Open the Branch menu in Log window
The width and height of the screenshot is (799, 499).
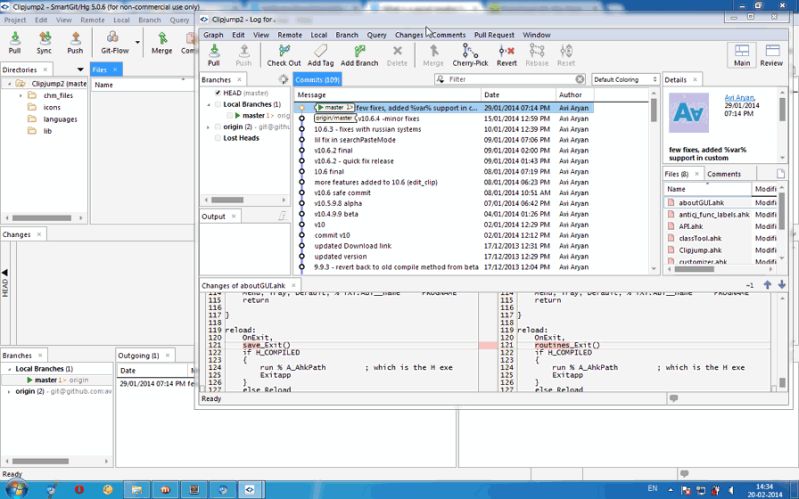click(347, 35)
